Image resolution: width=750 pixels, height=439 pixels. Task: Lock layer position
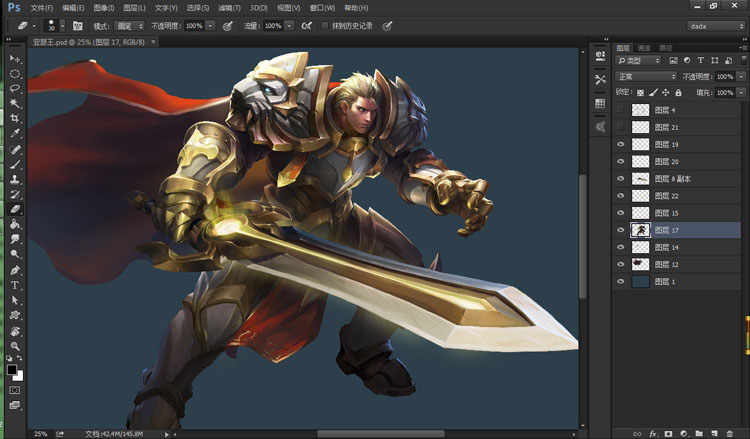pos(665,92)
